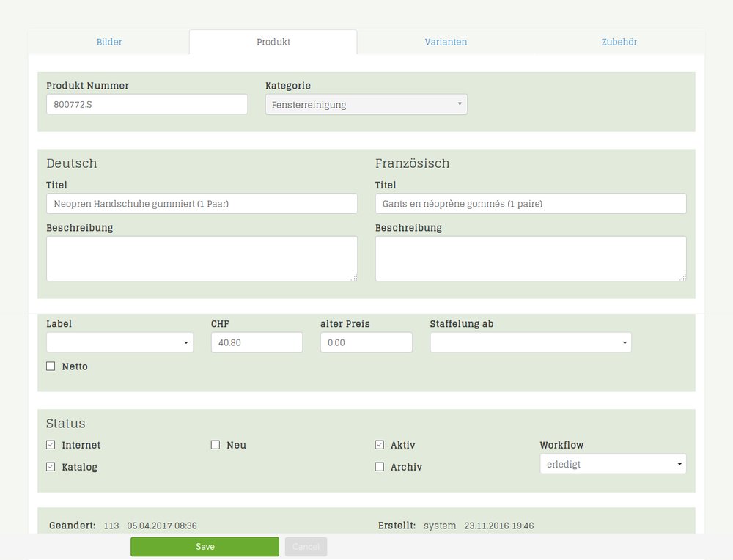The width and height of the screenshot is (733, 560).
Task: Open the Kategorie dropdown
Action: click(x=366, y=105)
